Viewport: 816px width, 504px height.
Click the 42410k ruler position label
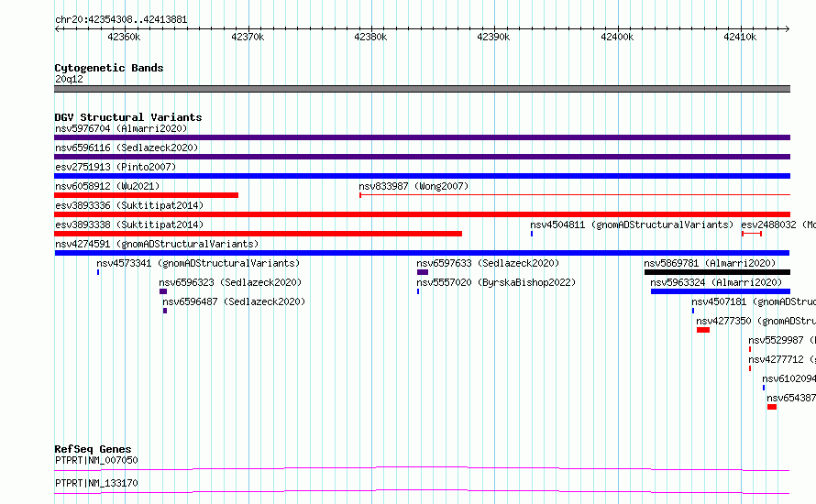(x=740, y=37)
